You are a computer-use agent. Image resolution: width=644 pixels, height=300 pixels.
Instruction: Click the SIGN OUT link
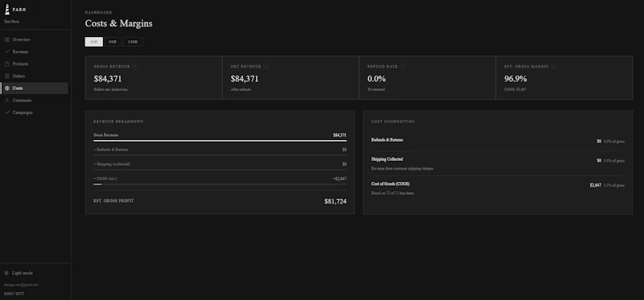point(14,294)
